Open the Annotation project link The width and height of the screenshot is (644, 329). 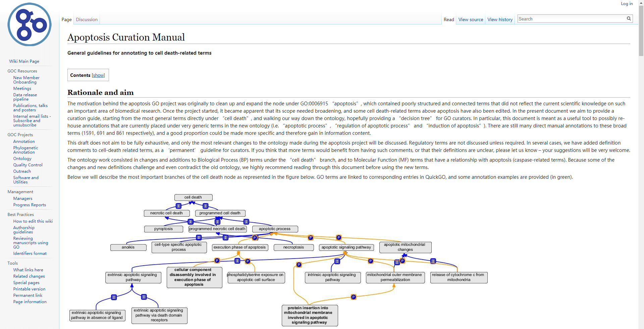(24, 142)
